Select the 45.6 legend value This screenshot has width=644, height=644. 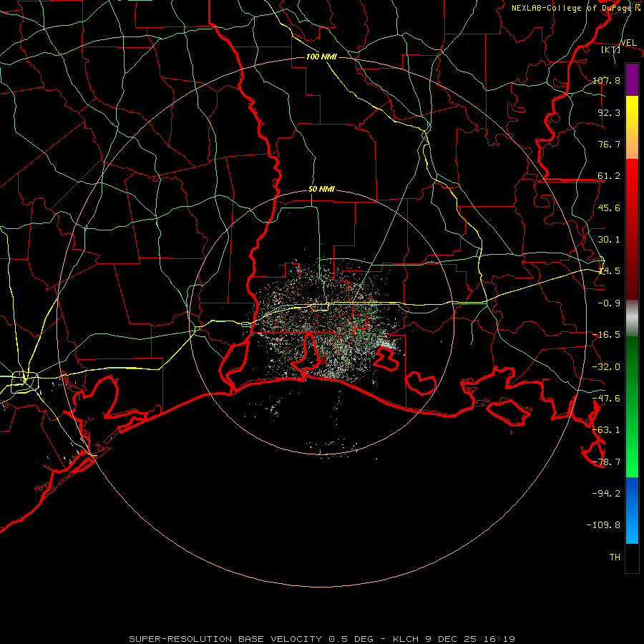tap(609, 208)
